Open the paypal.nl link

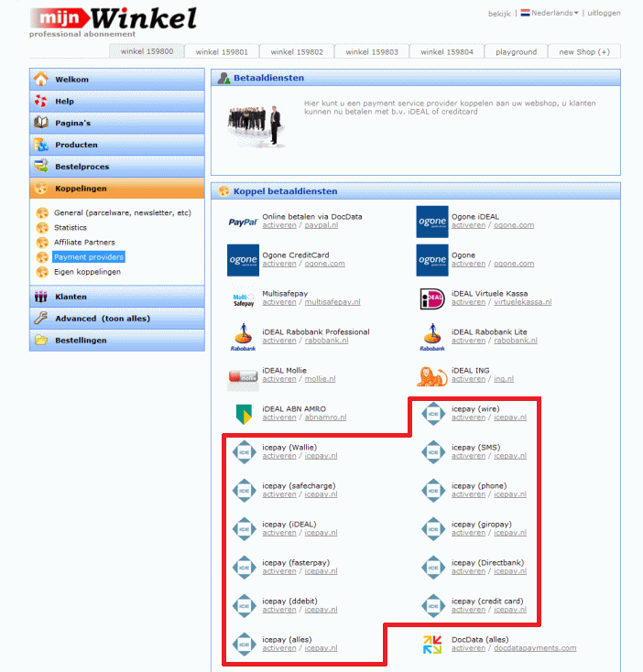tap(321, 225)
